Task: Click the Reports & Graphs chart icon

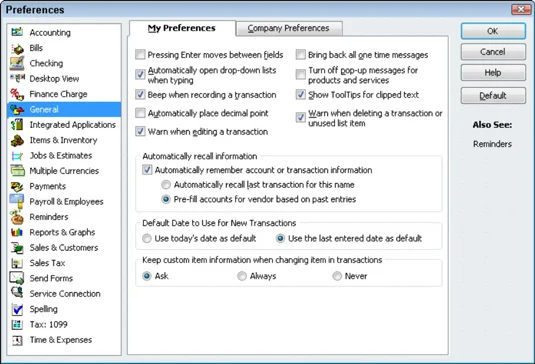Action: (x=17, y=232)
